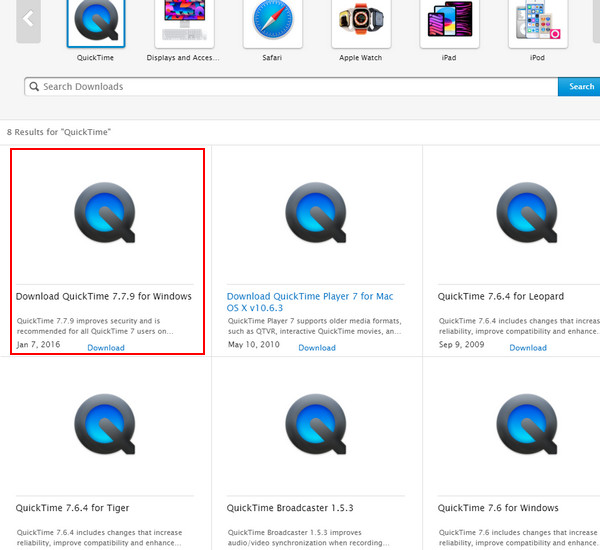The width and height of the screenshot is (600, 550).
Task: Click Download under QuickTime Player 7 for Mac
Action: pyautogui.click(x=317, y=348)
